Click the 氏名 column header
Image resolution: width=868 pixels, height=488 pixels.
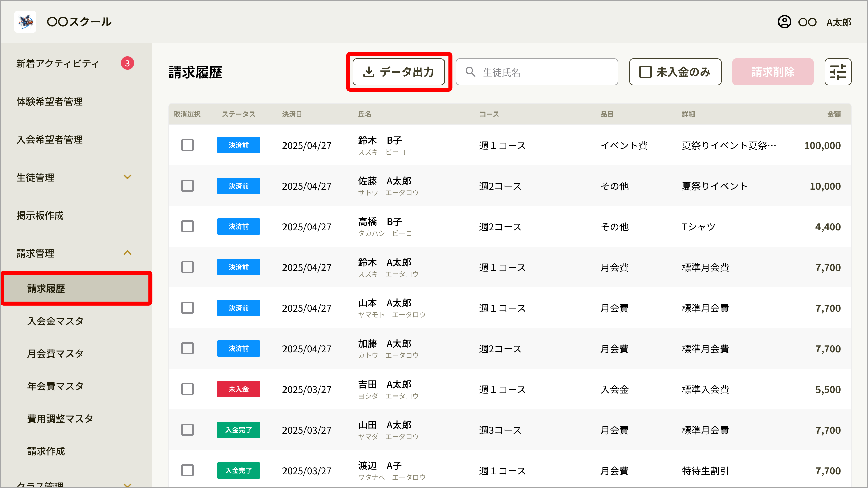(x=365, y=114)
